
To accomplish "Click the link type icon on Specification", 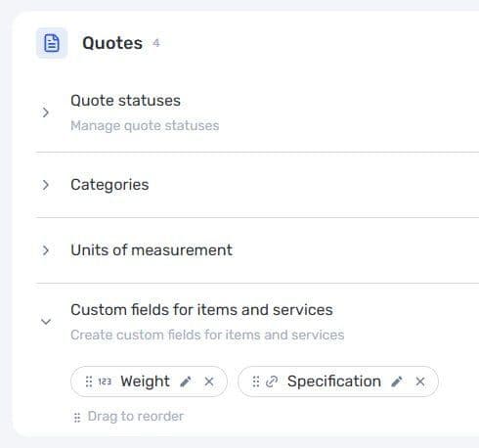I will [272, 381].
